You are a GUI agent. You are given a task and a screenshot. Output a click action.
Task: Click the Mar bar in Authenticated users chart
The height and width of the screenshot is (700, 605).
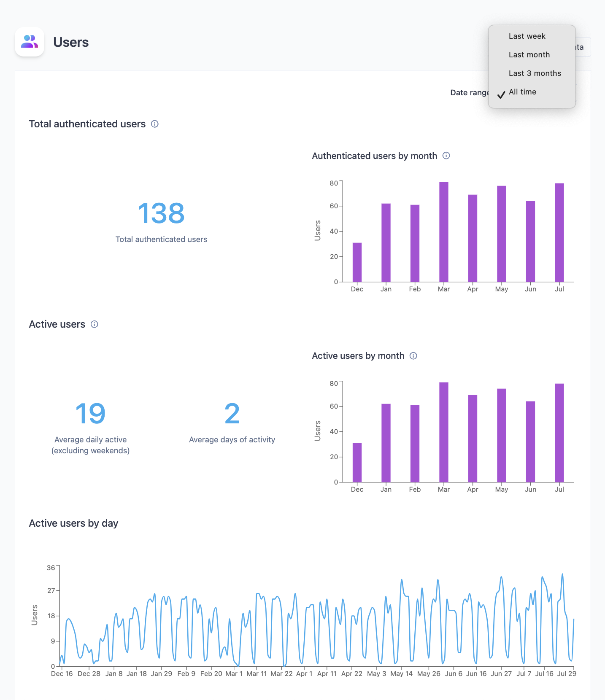click(x=444, y=232)
